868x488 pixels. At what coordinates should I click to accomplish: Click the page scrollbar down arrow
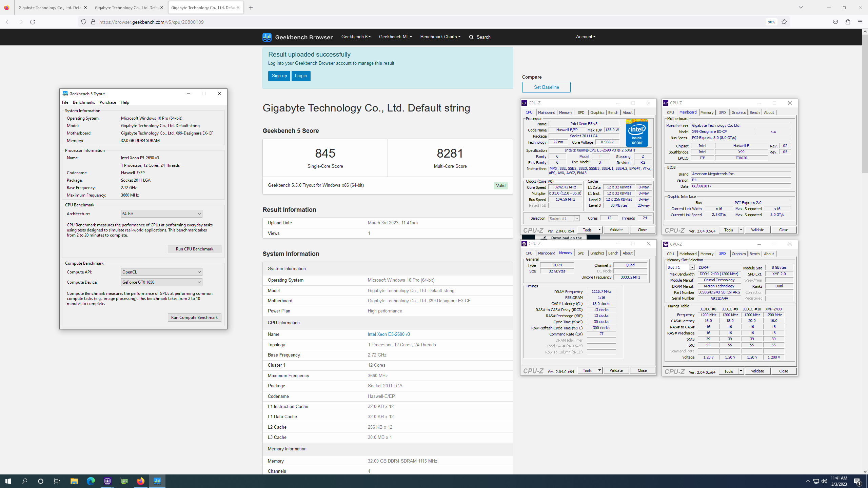coord(865,471)
